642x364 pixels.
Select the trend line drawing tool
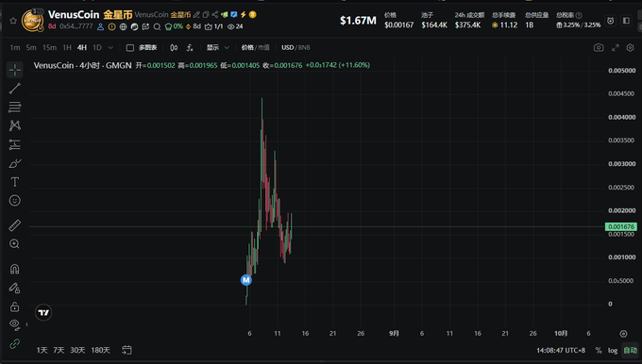[x=15, y=89]
